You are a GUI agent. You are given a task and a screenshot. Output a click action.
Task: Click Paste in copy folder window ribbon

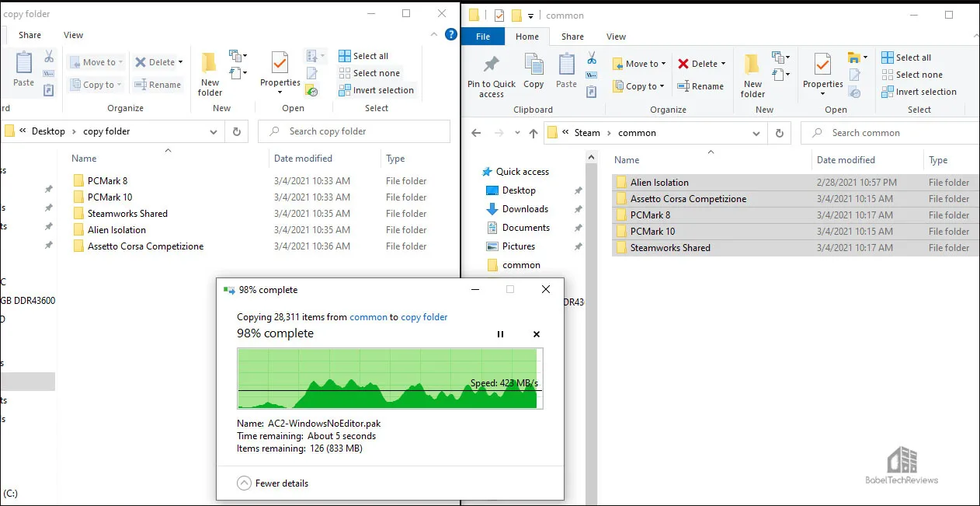click(x=23, y=70)
